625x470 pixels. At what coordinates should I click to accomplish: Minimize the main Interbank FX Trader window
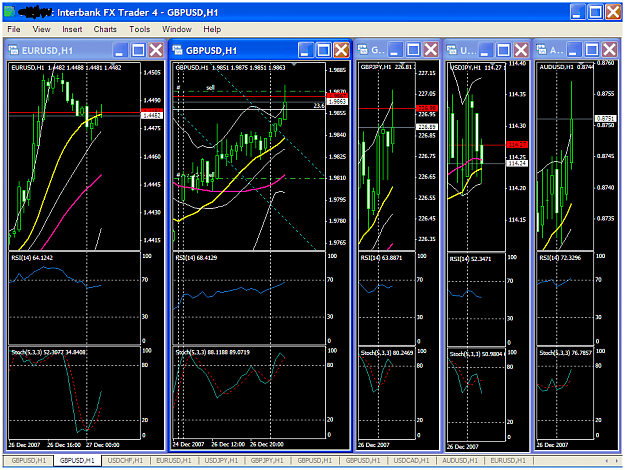click(x=578, y=12)
